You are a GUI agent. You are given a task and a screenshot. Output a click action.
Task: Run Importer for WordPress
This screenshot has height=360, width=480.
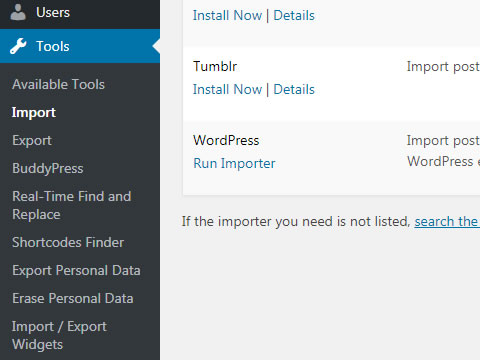[x=234, y=163]
